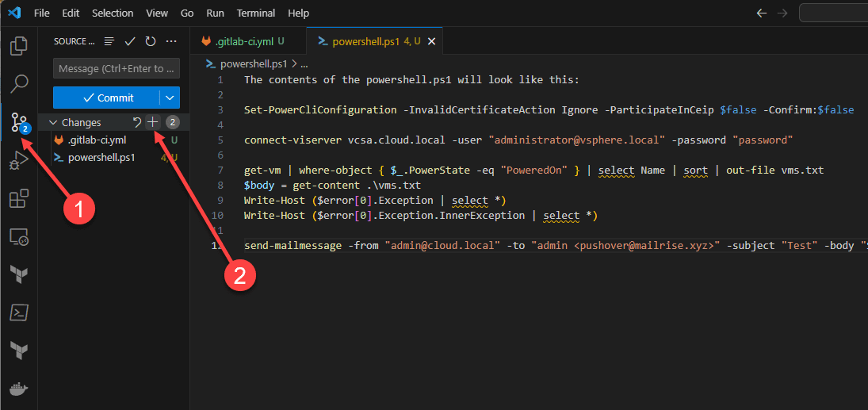Open the Docker view in activity bar
868x410 pixels.
(x=19, y=389)
